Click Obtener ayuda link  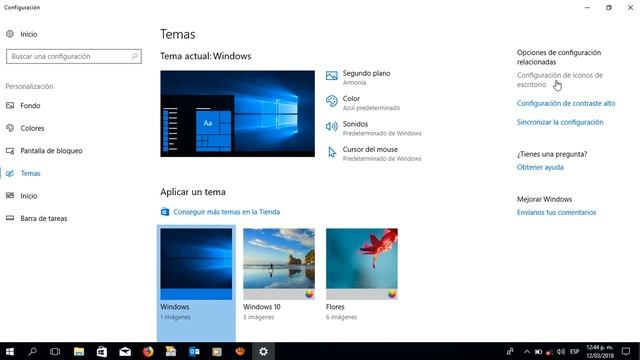(x=540, y=167)
